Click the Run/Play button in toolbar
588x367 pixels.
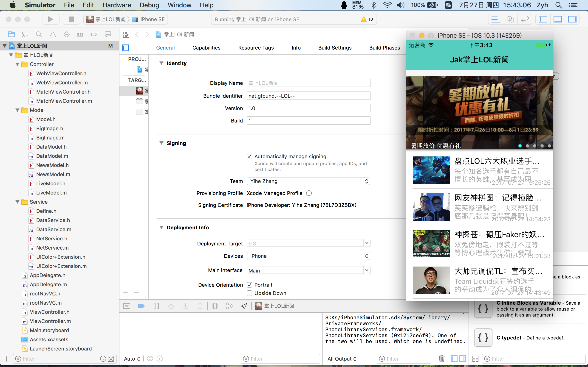tap(50, 19)
